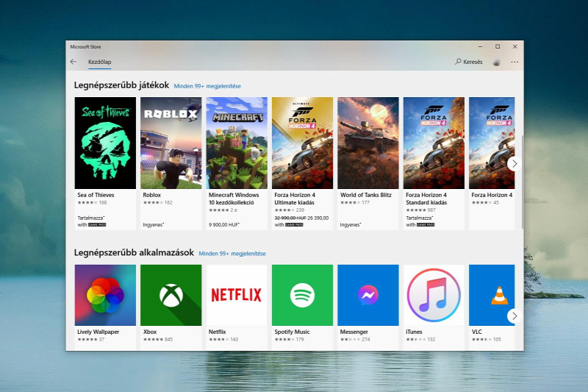Show all popular apps link
Viewport: 588px width, 392px height.
click(232, 254)
